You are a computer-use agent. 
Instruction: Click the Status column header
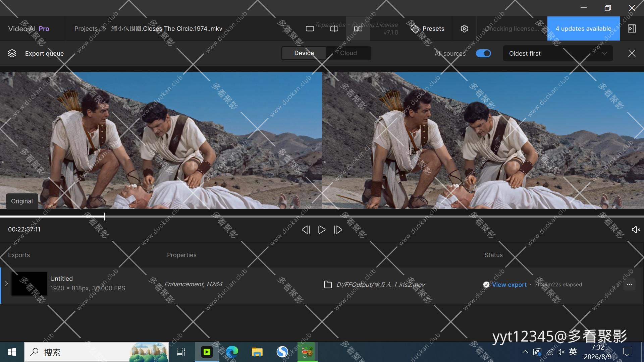(493, 255)
